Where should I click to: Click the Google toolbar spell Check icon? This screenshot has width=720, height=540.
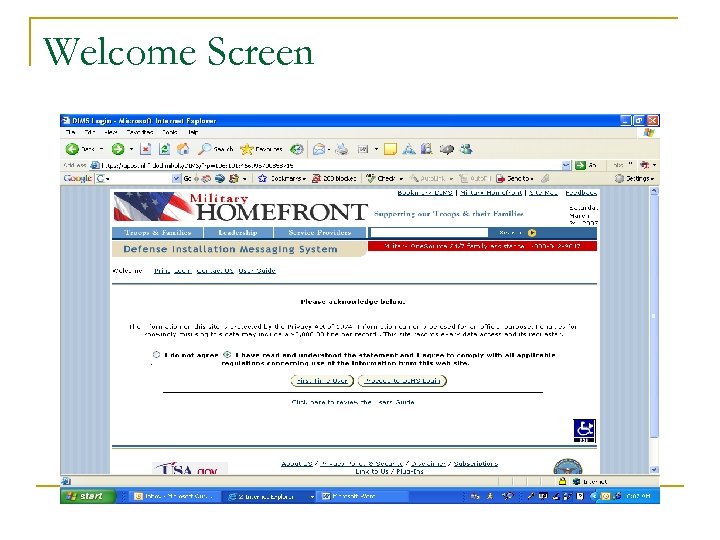[371, 178]
